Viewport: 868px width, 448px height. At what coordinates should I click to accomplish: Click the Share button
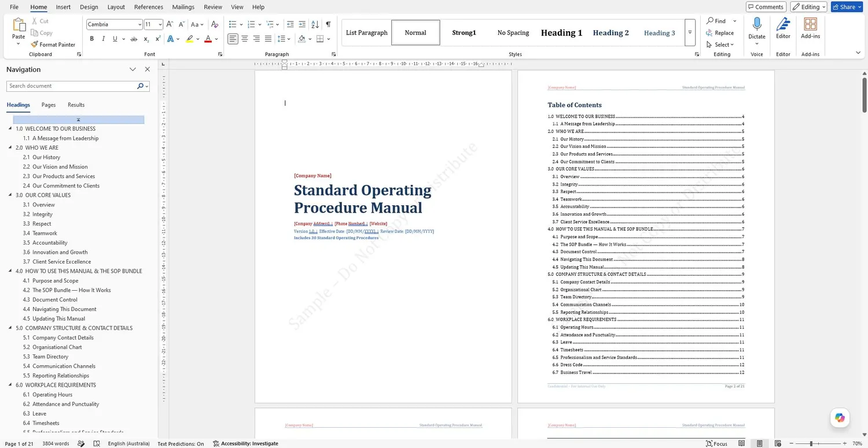tap(847, 7)
